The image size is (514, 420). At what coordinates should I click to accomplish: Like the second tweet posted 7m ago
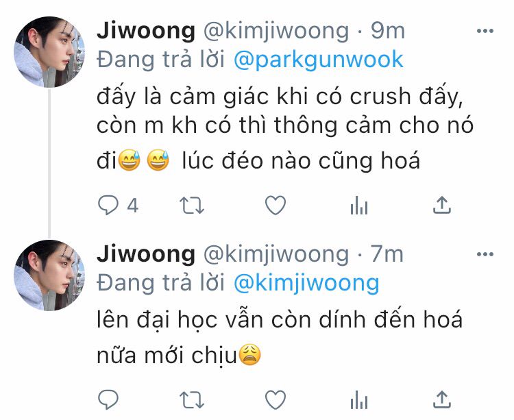pos(276,399)
